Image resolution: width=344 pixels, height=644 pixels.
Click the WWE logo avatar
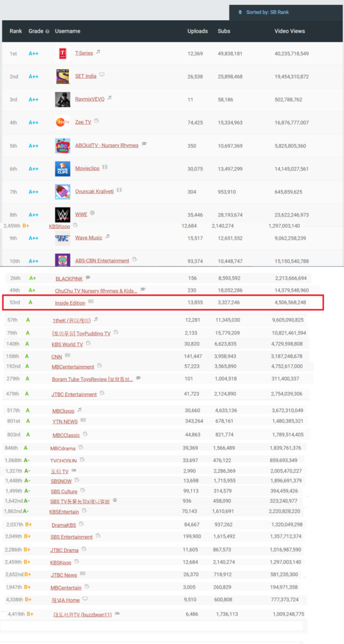coord(62,215)
